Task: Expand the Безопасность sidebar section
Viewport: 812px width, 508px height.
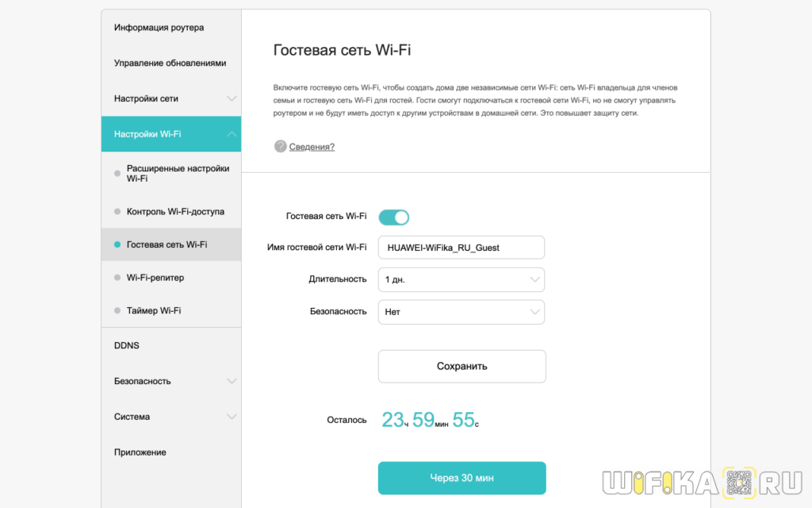Action: pos(232,381)
